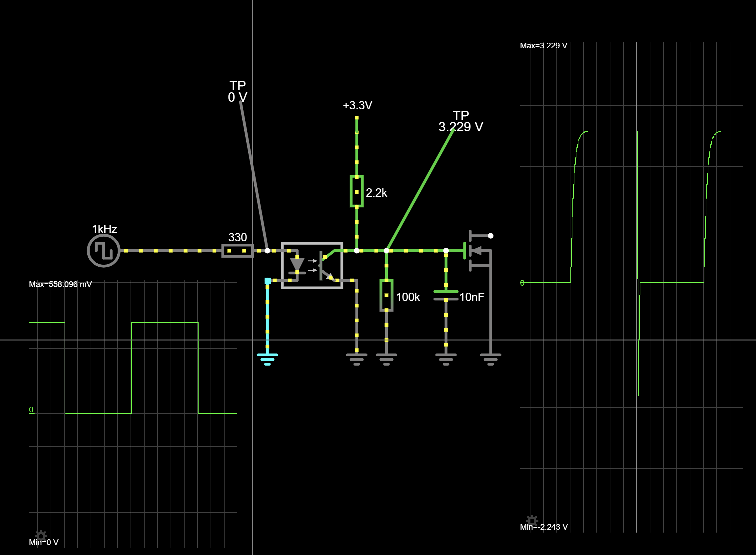Click the wire junction before the optocoupler input
The image size is (756, 555).
pyautogui.click(x=267, y=251)
